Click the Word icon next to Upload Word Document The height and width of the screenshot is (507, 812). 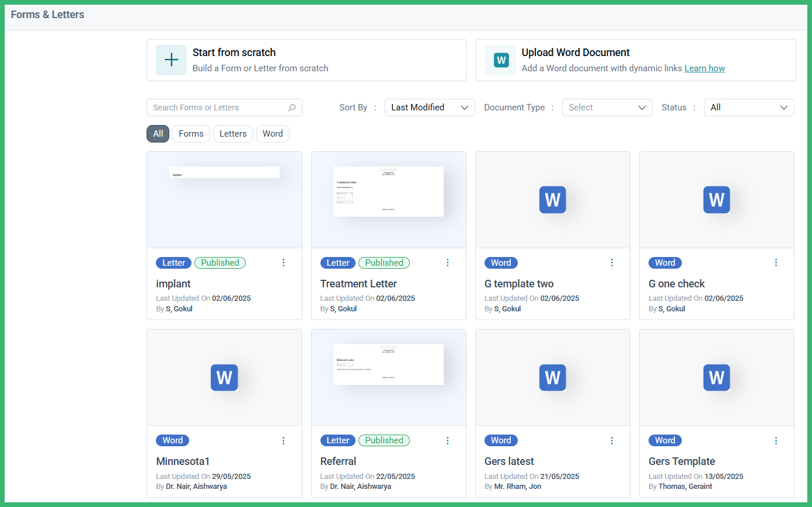(500, 60)
